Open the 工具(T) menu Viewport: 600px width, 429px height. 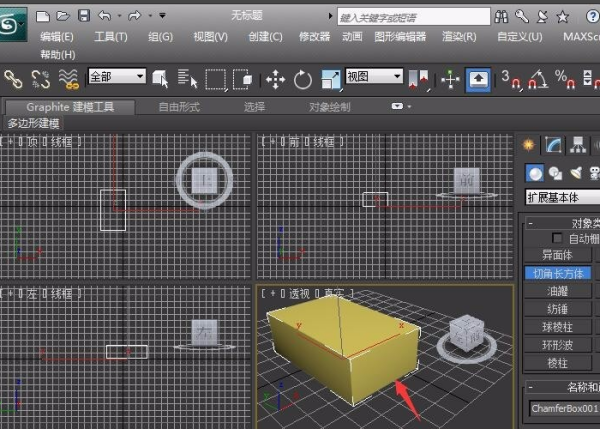click(x=111, y=37)
